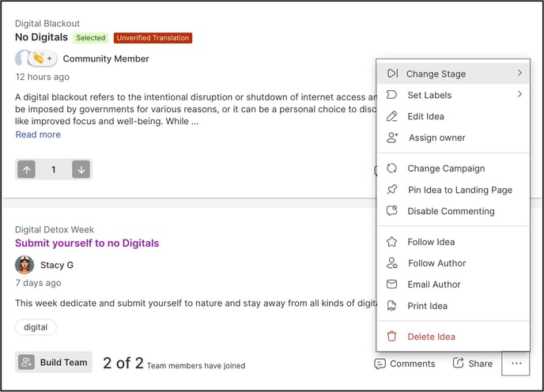The height and width of the screenshot is (392, 544).
Task: Click the Edit Idea pencil icon
Action: [x=391, y=116]
